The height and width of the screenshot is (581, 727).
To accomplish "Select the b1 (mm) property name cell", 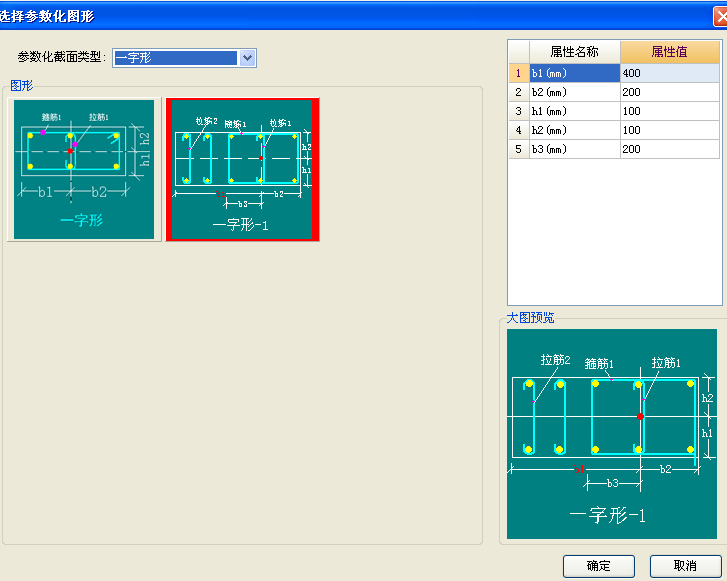I will pyautogui.click(x=574, y=73).
